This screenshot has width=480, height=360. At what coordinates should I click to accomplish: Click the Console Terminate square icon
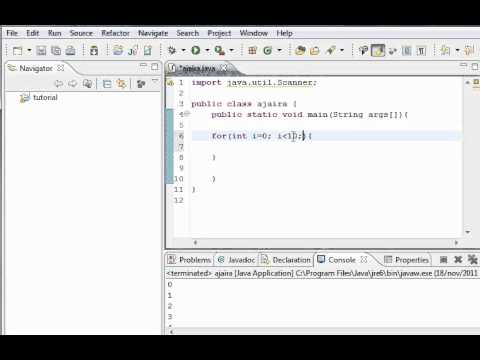(443, 259)
